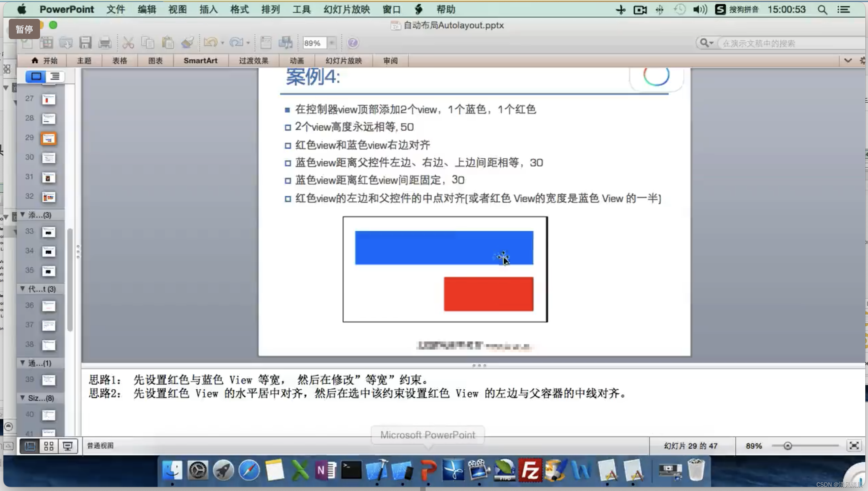868x491 pixels.
Task: Open the zoom percentage dropdown arrow
Action: 332,43
